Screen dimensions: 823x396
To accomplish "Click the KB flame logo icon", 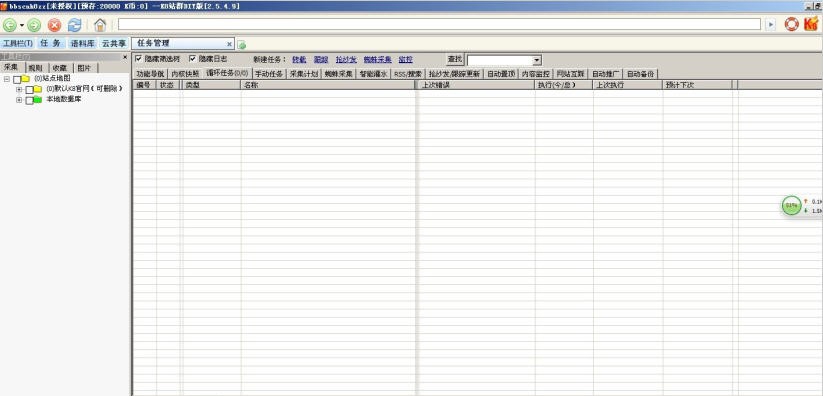I will click(x=811, y=24).
